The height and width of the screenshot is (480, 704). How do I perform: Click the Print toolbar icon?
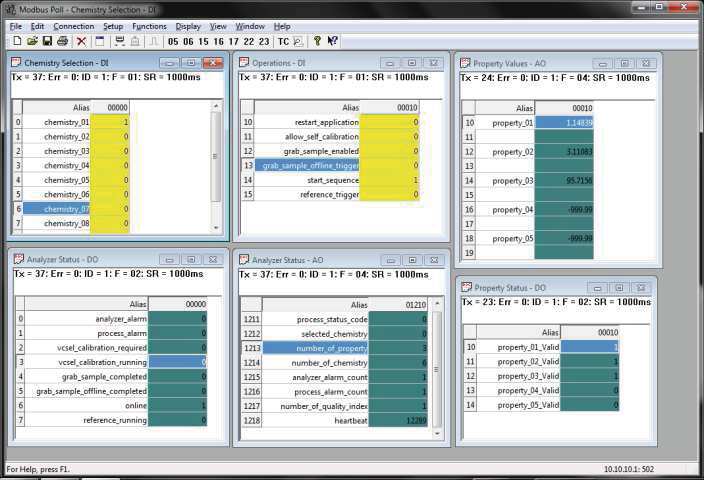pyautogui.click(x=62, y=41)
